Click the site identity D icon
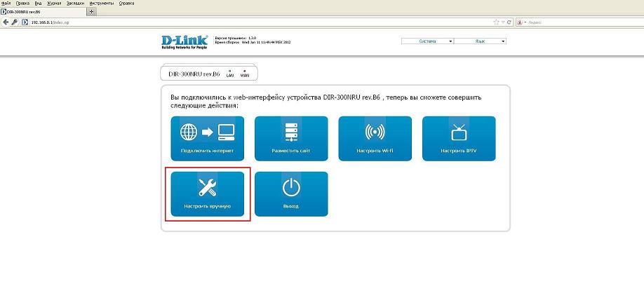 [25, 22]
